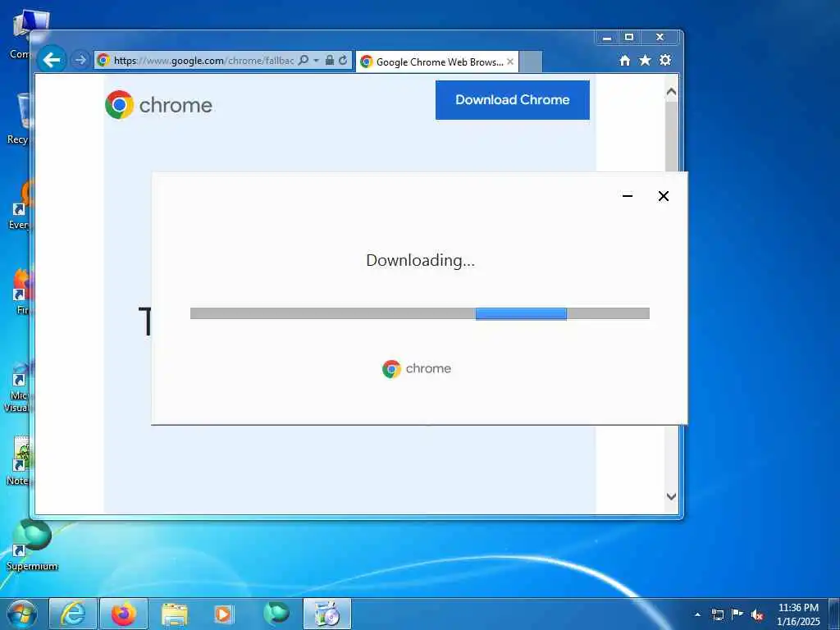Select the Supermium desktop shortcut

coord(32,545)
